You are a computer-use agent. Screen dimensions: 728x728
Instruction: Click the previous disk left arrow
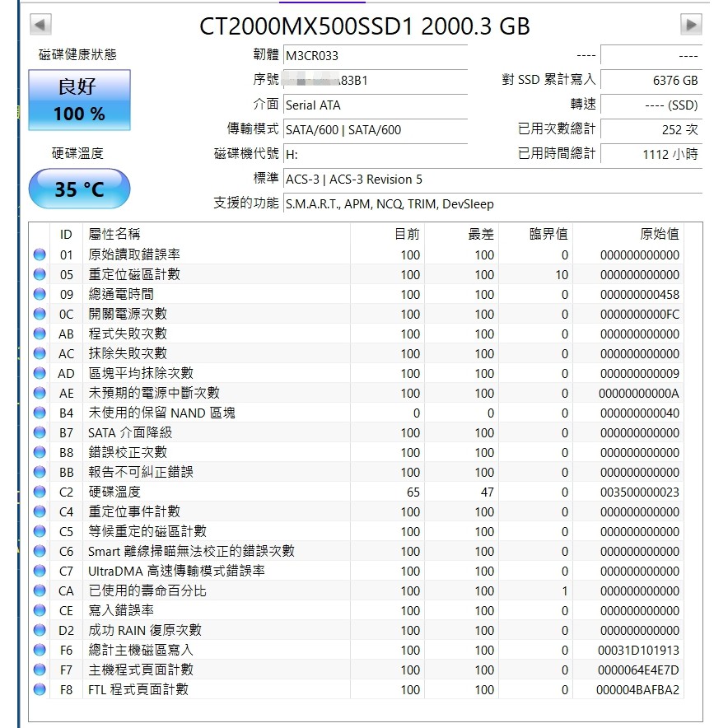pyautogui.click(x=40, y=25)
